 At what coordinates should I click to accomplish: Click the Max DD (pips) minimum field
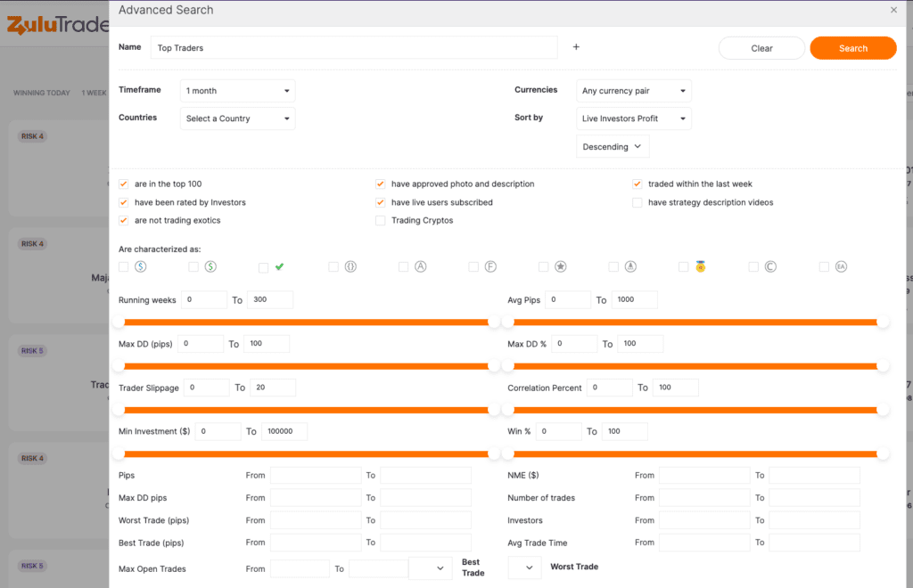[201, 344]
